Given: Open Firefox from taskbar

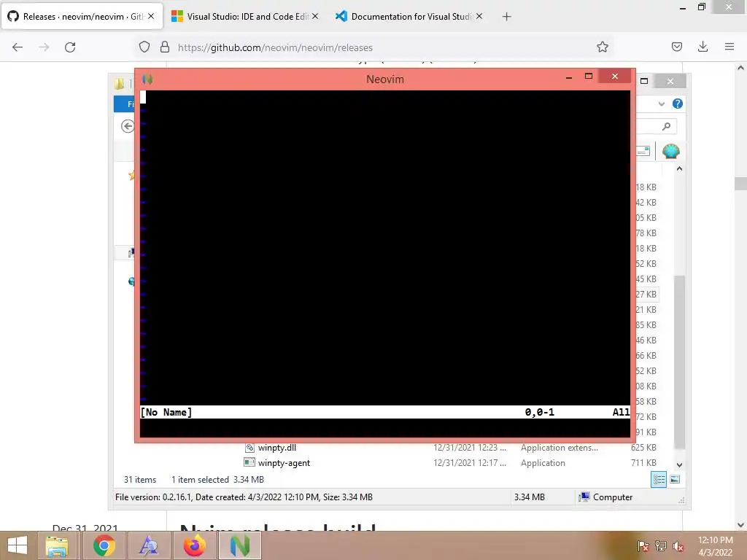Looking at the screenshot, I should coord(194,545).
